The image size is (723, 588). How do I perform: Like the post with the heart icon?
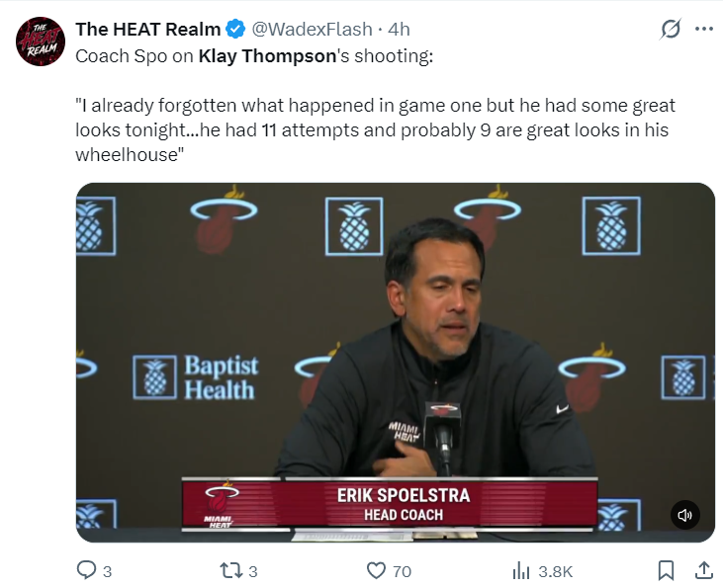pos(376,571)
